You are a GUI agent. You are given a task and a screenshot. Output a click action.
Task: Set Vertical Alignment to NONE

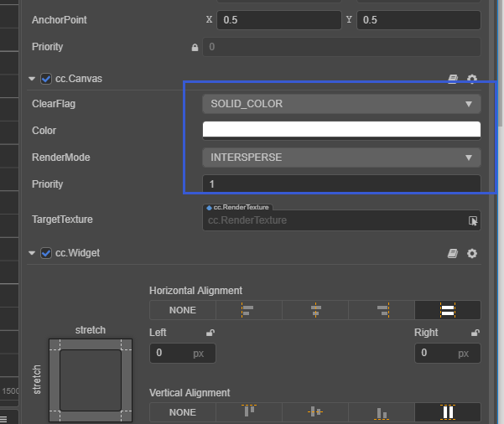pyautogui.click(x=183, y=412)
